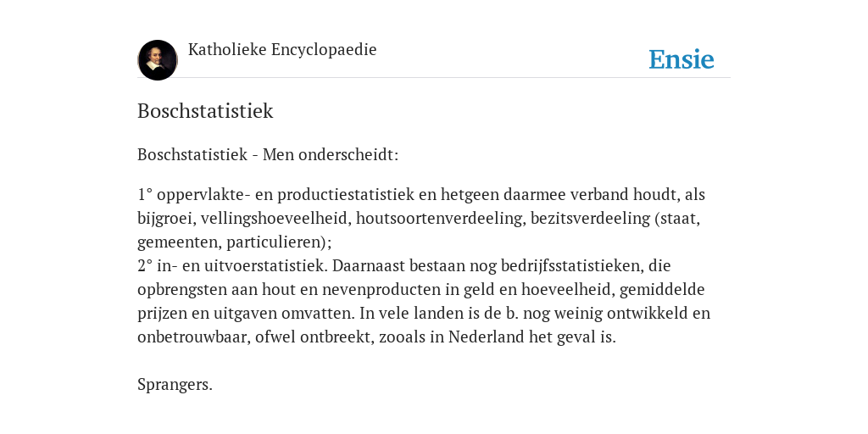Click the Boschstatistiek article heading
This screenshot has height=434, width=868.
point(205,111)
